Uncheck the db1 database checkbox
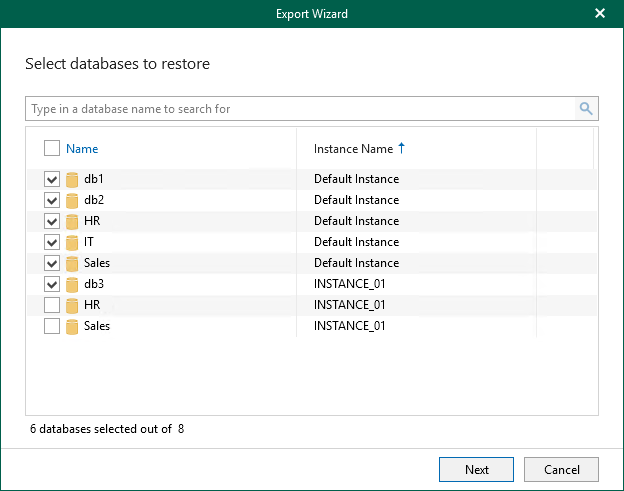This screenshot has height=491, width=624. point(52,180)
